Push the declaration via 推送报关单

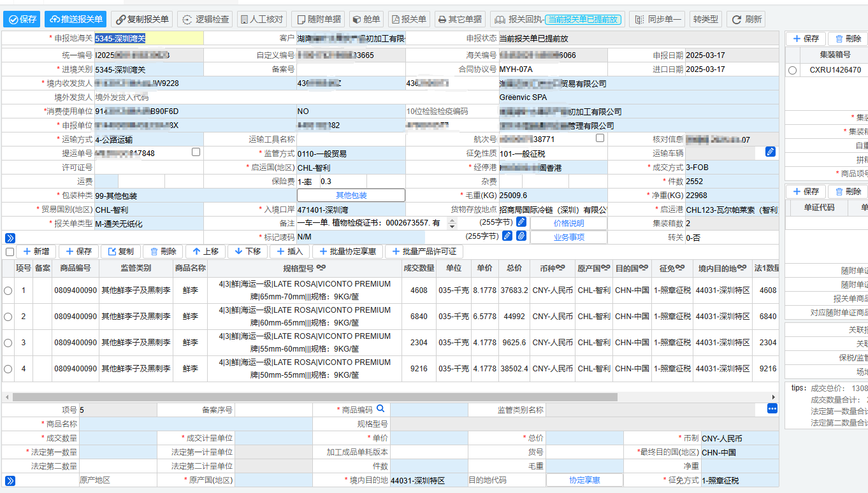pyautogui.click(x=75, y=19)
